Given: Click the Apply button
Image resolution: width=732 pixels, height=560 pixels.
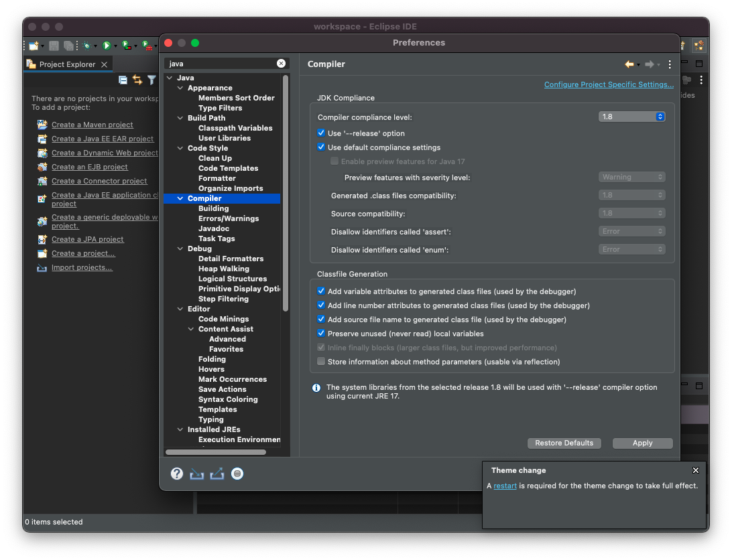Looking at the screenshot, I should pyautogui.click(x=642, y=443).
